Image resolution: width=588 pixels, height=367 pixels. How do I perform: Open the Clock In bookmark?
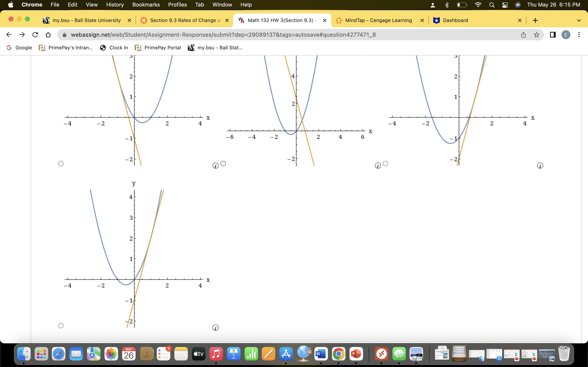(x=114, y=48)
